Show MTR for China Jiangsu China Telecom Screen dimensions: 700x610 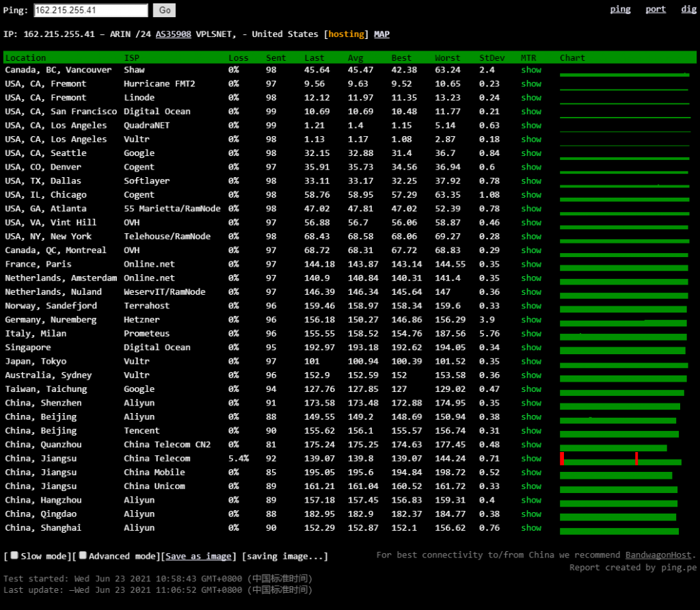[x=530, y=458]
